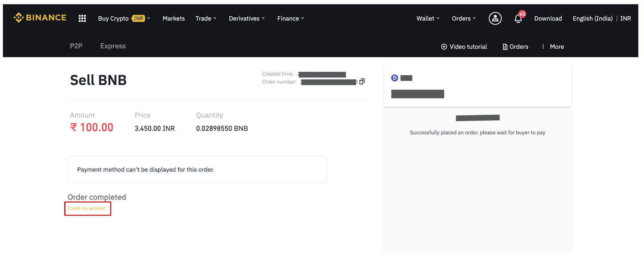The height and width of the screenshot is (253, 644).
Task: Click the buyer avatar D icon
Action: pyautogui.click(x=394, y=78)
